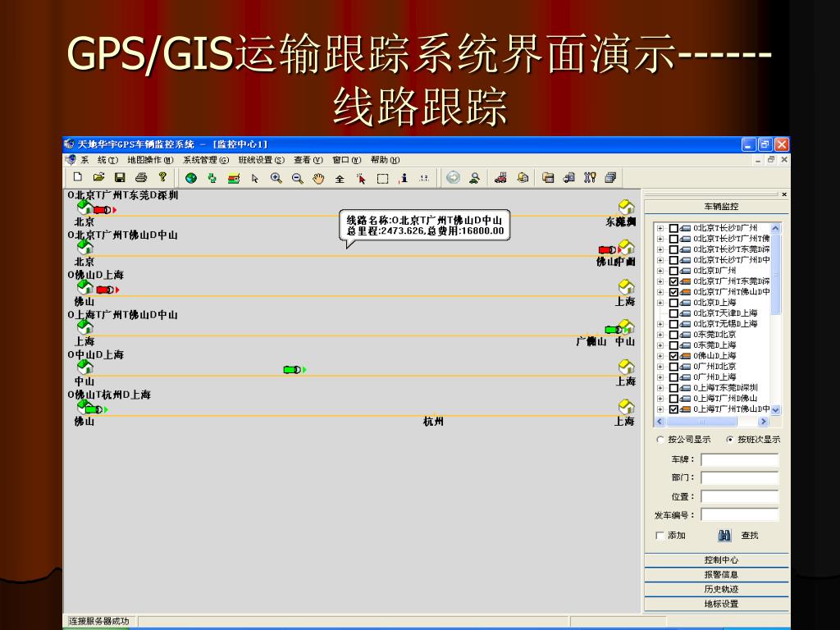840x630 pixels.
Task: Uncheck the O北京T广州T东莞D深 checkbox
Action: coord(674,281)
